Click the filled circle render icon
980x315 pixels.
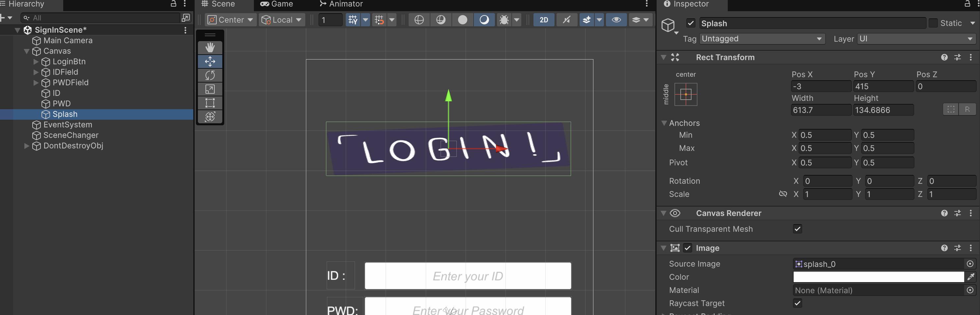pyautogui.click(x=462, y=20)
